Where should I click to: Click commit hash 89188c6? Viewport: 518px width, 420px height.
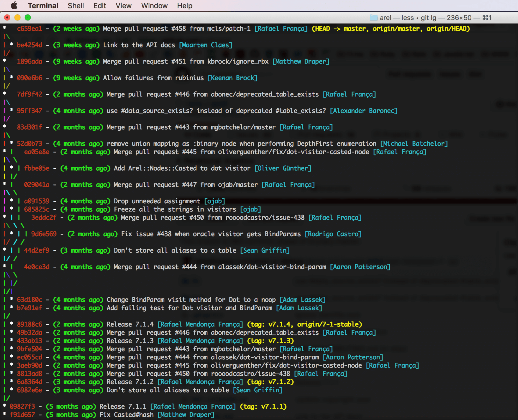pos(30,324)
